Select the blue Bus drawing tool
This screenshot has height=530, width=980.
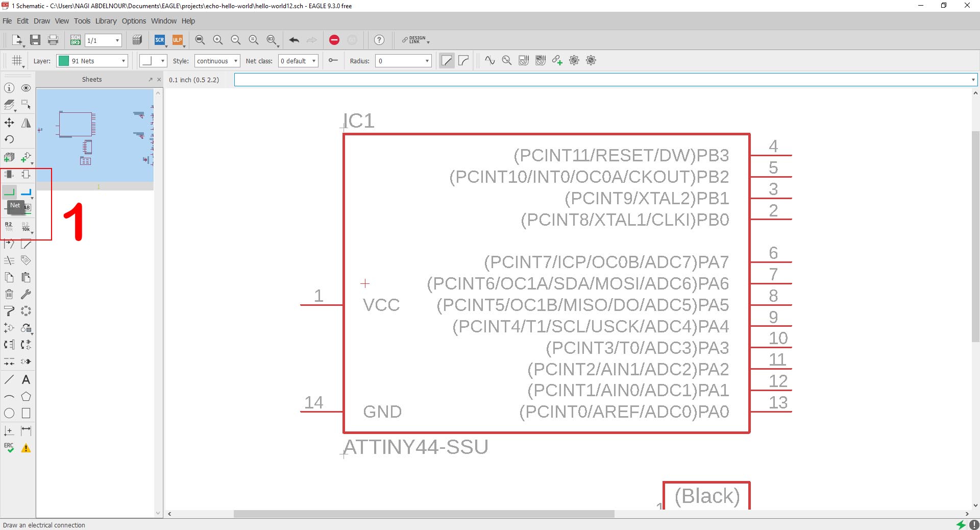tap(26, 192)
